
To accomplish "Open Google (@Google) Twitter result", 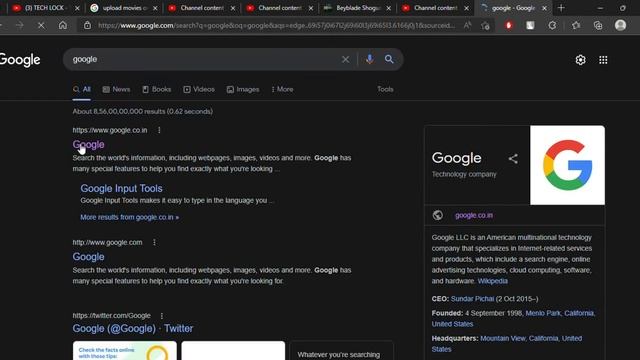I will click(x=133, y=329).
